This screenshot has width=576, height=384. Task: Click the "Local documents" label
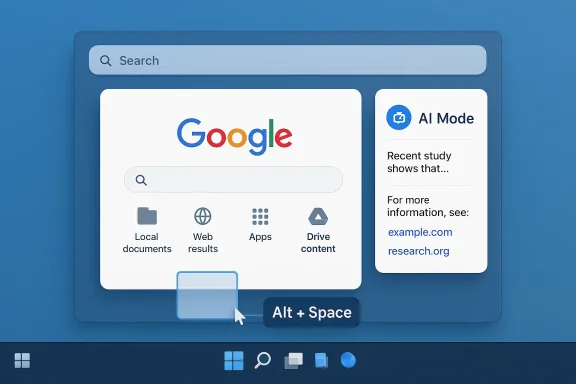pos(147,243)
